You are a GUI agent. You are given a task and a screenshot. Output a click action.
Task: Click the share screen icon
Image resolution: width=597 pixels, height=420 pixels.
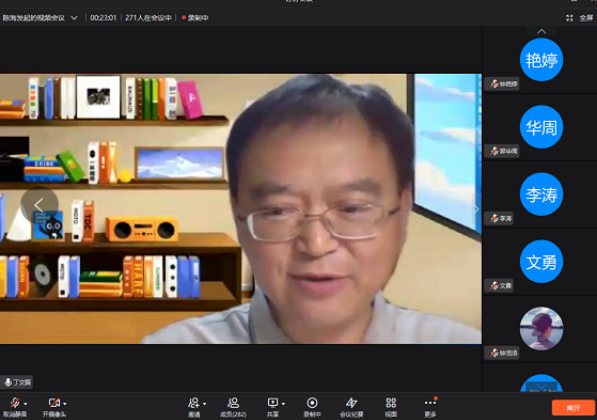[x=273, y=403]
